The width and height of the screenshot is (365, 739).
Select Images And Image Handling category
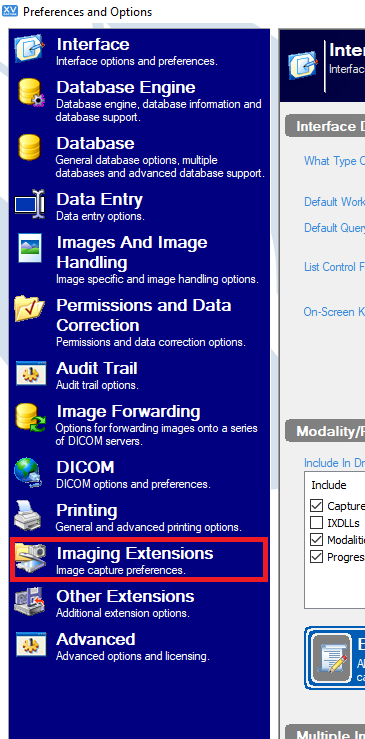tap(139, 259)
